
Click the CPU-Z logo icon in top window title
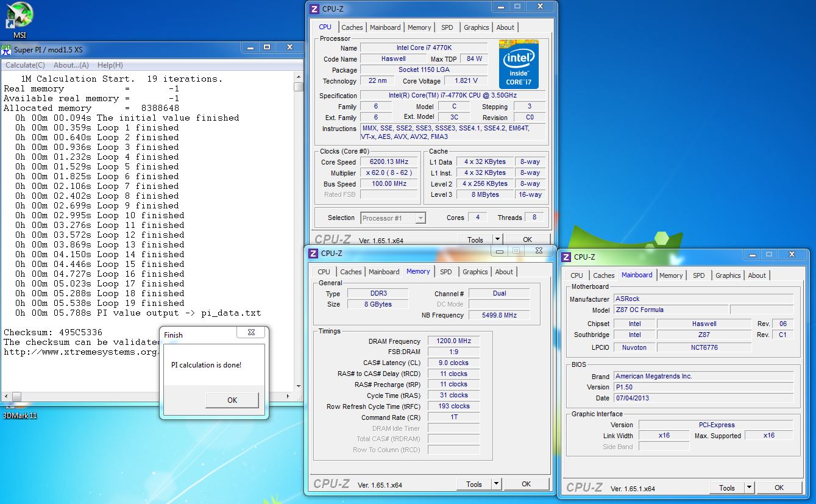pos(314,9)
